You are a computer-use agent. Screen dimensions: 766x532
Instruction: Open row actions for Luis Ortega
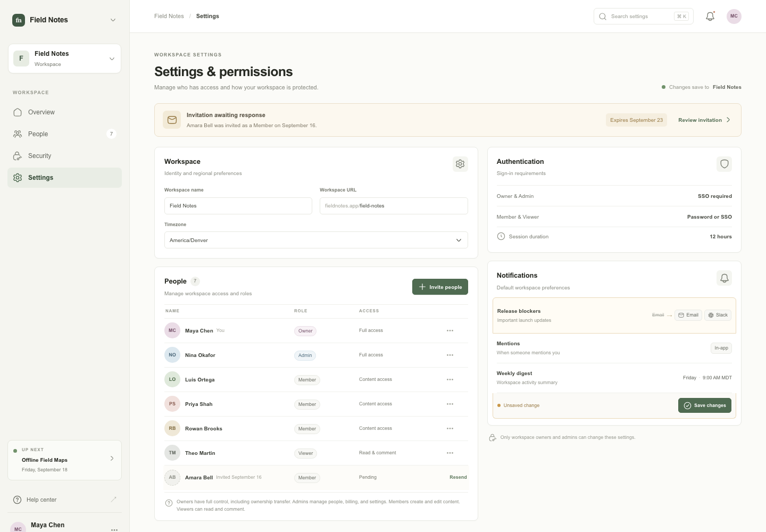450,380
